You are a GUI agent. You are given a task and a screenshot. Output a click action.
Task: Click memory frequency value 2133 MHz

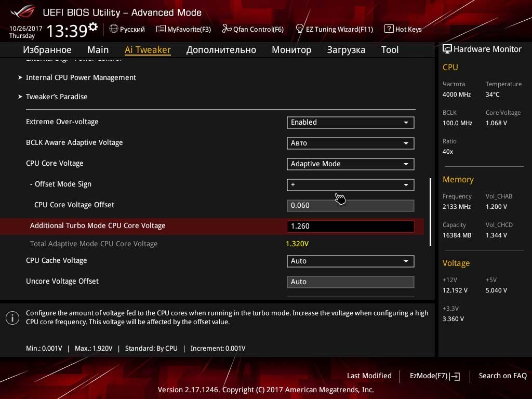click(x=456, y=207)
